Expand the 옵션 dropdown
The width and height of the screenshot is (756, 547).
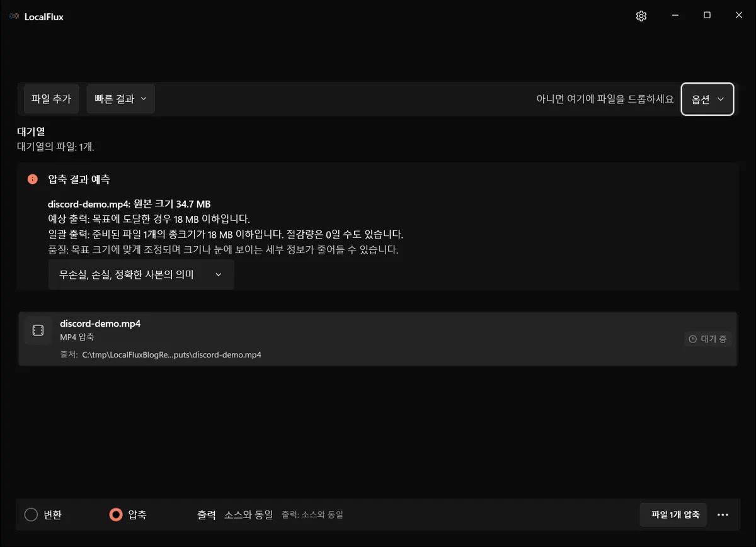707,99
